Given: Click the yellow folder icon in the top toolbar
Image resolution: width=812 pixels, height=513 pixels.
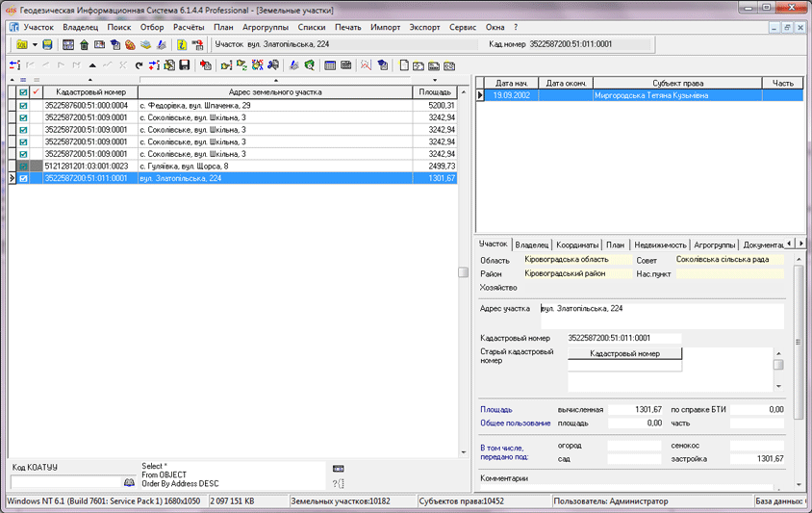Looking at the screenshot, I should pyautogui.click(x=22, y=45).
